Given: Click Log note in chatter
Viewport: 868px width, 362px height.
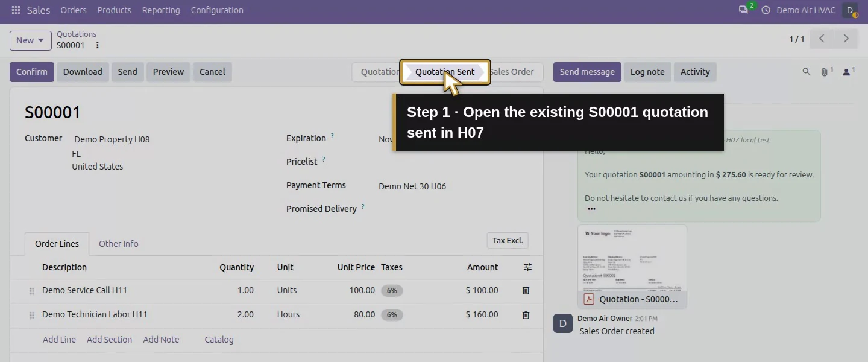Looking at the screenshot, I should click(647, 72).
